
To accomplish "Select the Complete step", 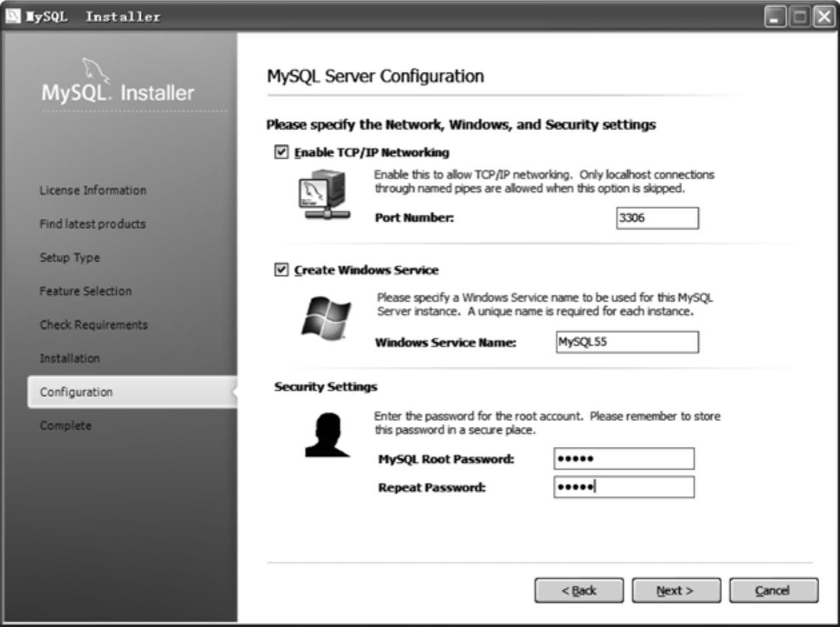I will pos(65,426).
